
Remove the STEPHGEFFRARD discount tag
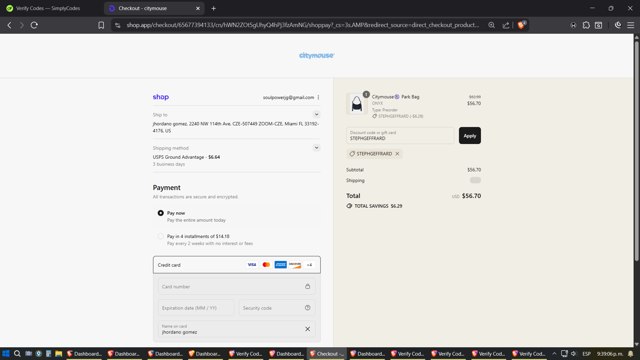coord(397,154)
